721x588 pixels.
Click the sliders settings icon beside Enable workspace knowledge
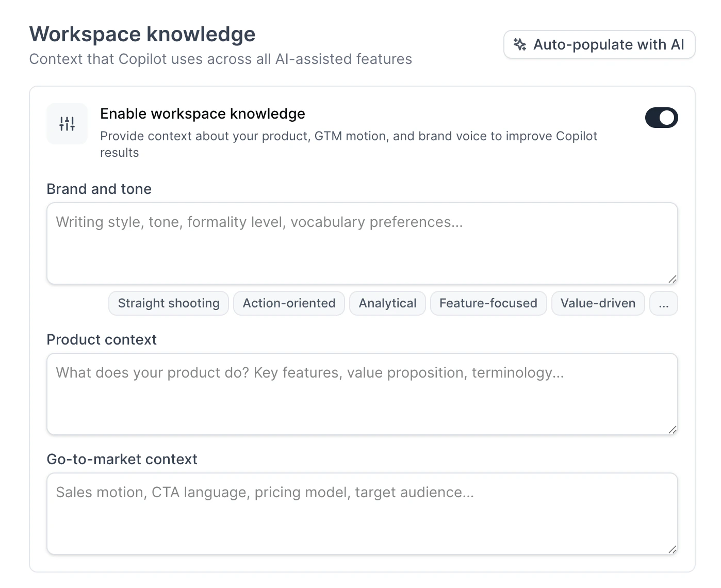click(67, 123)
